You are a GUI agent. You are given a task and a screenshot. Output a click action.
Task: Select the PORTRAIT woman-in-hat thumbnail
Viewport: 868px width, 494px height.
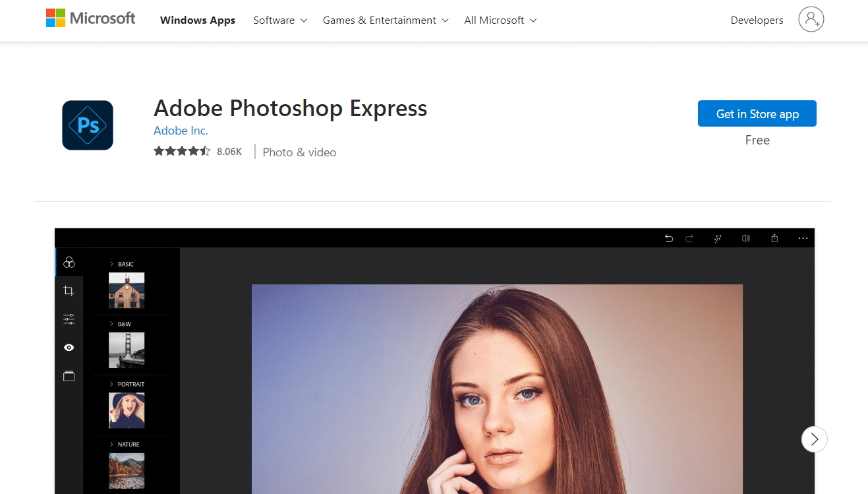coord(127,411)
